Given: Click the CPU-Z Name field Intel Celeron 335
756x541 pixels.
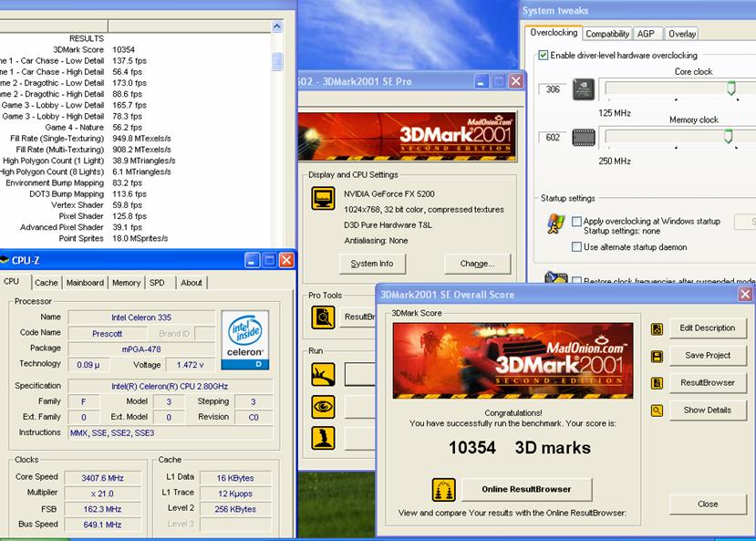Looking at the screenshot, I should (141, 317).
